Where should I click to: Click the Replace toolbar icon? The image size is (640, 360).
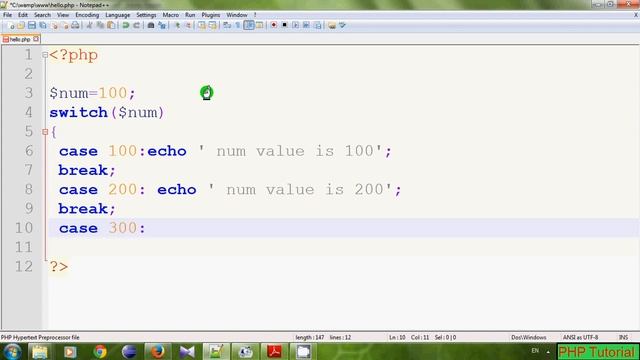point(162,25)
